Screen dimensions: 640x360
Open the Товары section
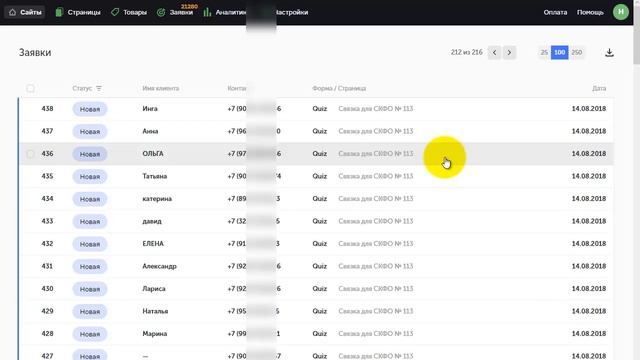tap(129, 12)
